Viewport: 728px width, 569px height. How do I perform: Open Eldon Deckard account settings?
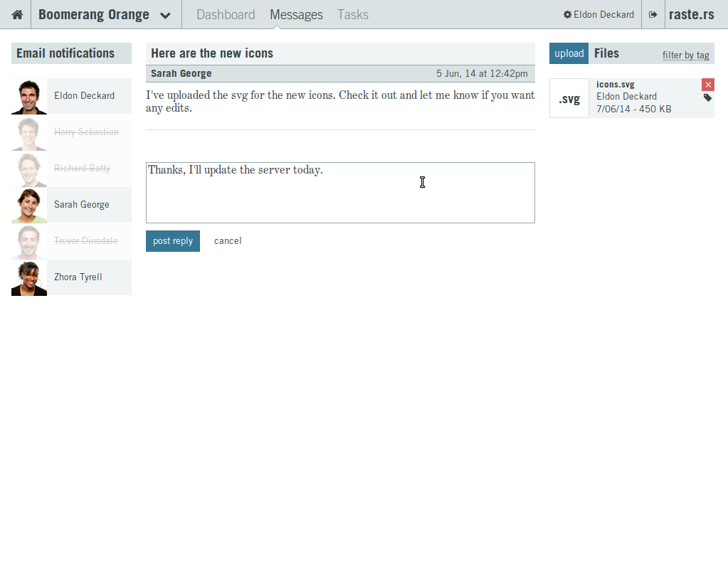click(x=598, y=14)
